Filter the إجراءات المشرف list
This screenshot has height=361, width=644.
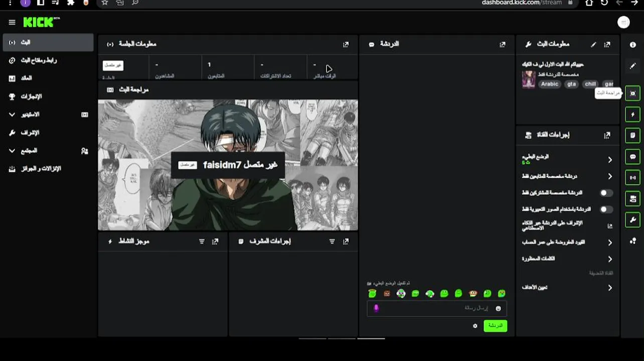click(332, 242)
